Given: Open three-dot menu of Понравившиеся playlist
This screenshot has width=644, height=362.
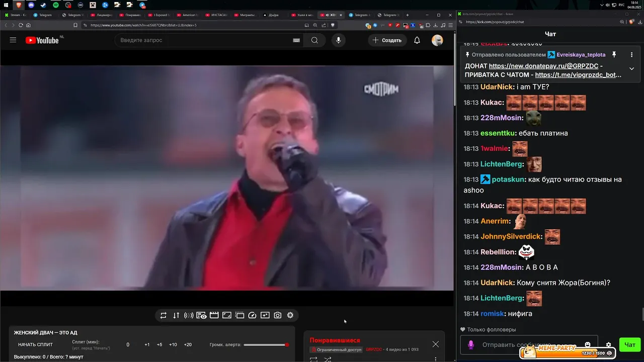Looking at the screenshot, I should tap(436, 359).
